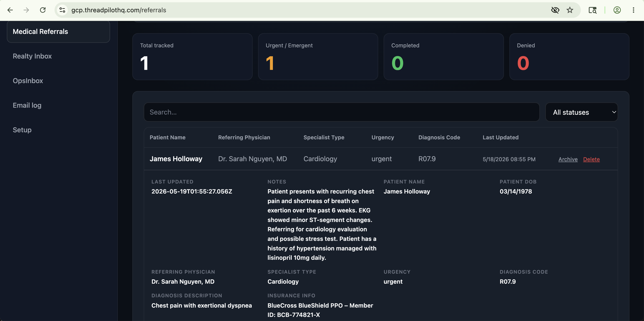Go forward in browser history

26,10
